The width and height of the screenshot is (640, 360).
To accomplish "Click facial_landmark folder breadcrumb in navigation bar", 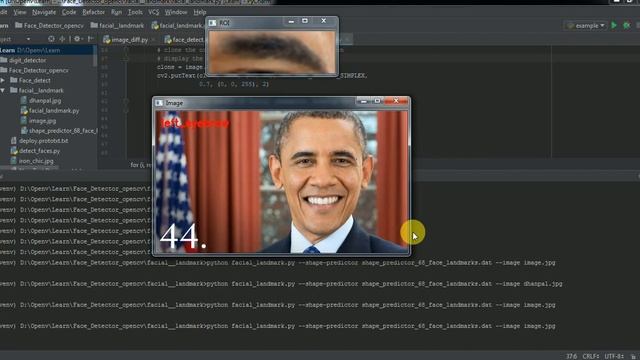I will point(117,26).
